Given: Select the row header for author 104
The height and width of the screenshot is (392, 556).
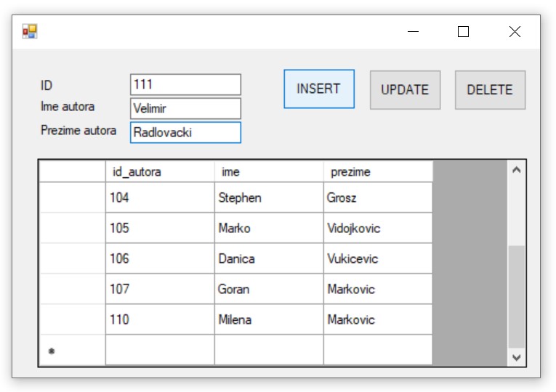Looking at the screenshot, I should click(72, 197).
